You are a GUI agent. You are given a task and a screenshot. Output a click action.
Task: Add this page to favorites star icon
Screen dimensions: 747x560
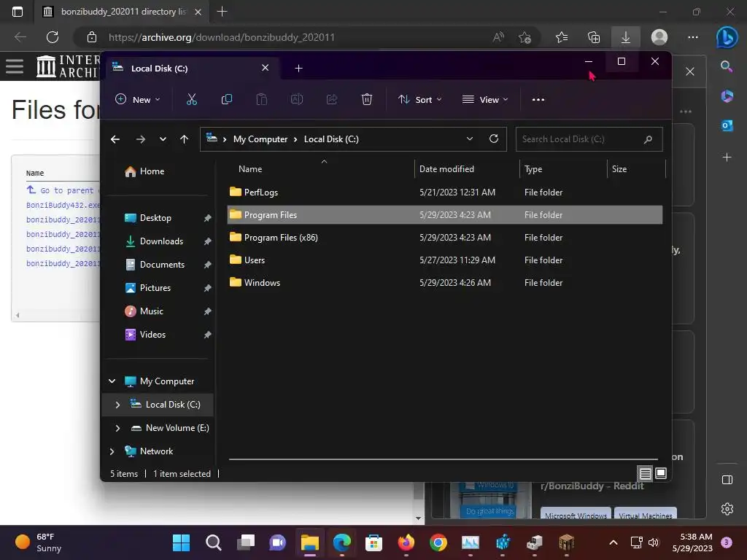point(525,37)
